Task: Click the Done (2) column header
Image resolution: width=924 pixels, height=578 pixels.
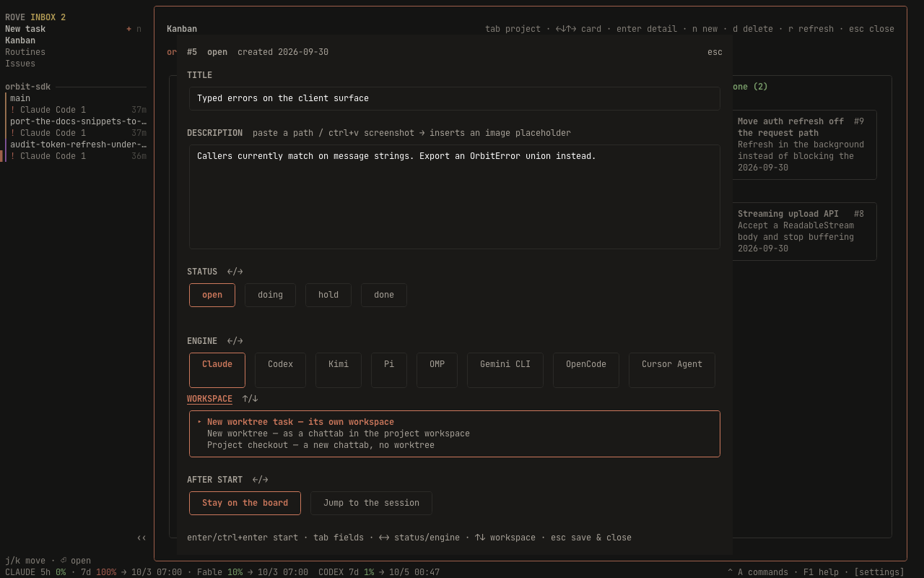Action: tap(750, 87)
